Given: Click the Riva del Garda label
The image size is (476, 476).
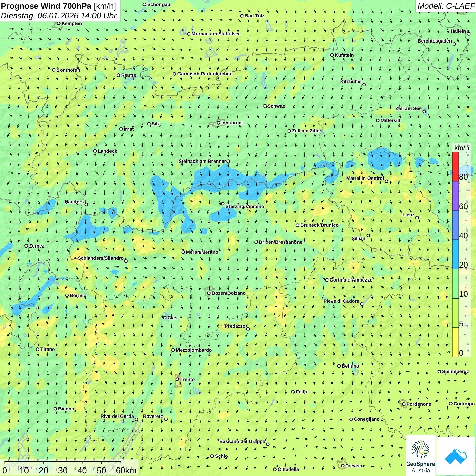Looking at the screenshot, I should [117, 416].
